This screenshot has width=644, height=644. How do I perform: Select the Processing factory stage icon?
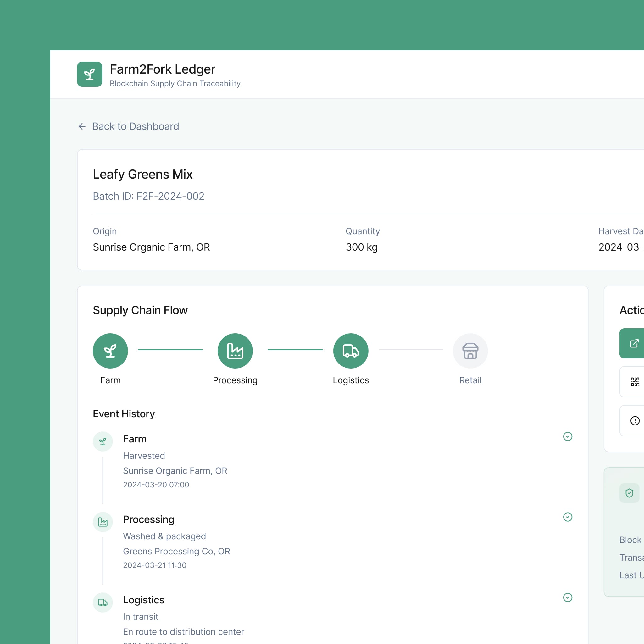pyautogui.click(x=235, y=351)
